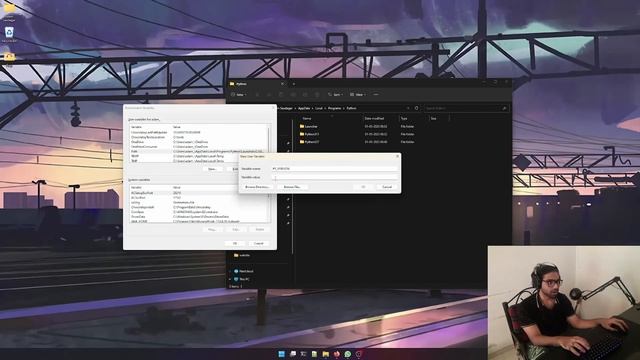This screenshot has width=640, height=360.
Task: Confirm OK in New User Variable dialog
Action: 363,187
